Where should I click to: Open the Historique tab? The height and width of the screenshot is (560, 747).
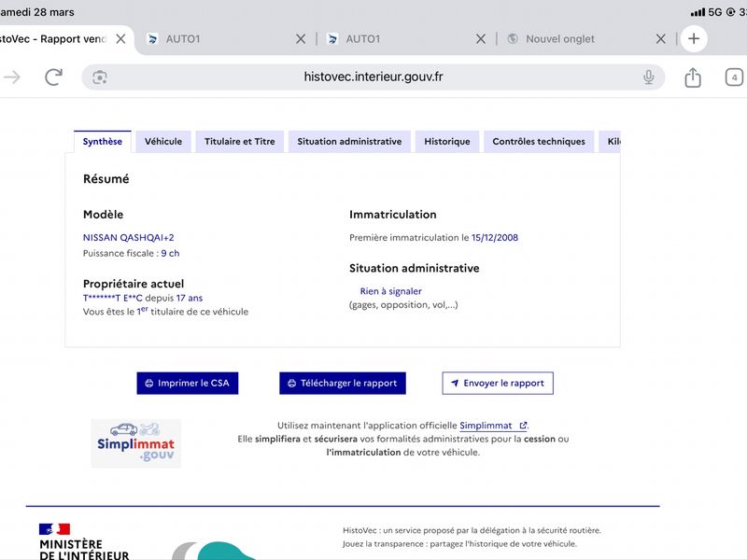(447, 142)
